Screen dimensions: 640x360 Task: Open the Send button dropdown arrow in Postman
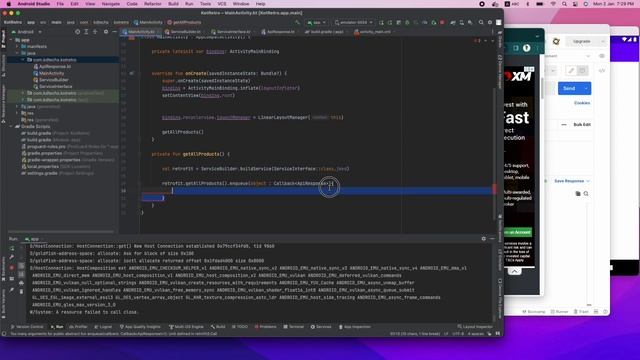click(586, 89)
